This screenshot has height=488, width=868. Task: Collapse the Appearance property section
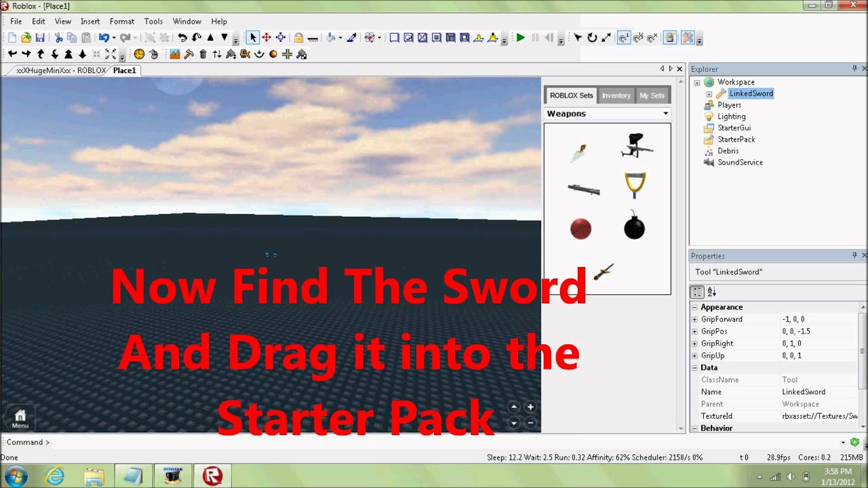(x=694, y=307)
